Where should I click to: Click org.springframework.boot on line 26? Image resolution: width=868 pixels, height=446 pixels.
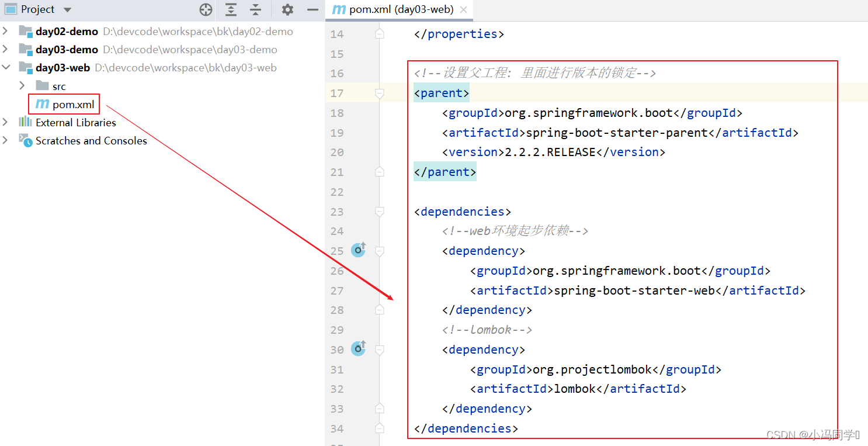click(617, 271)
